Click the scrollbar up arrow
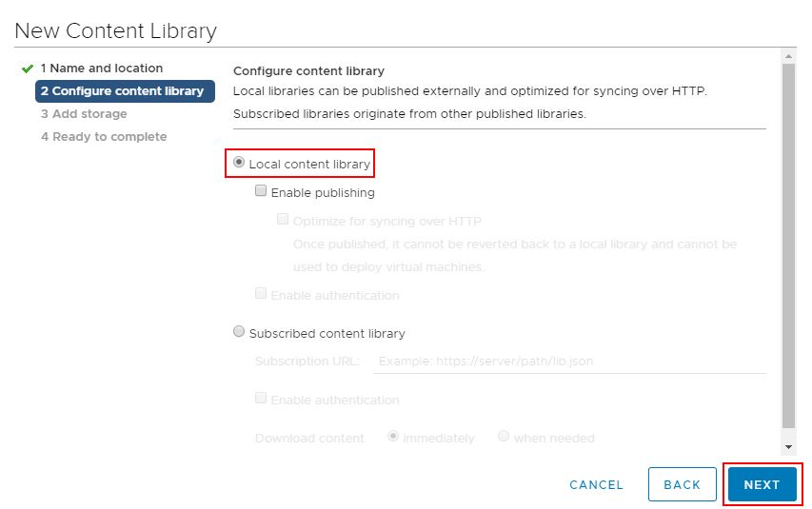 [788, 56]
